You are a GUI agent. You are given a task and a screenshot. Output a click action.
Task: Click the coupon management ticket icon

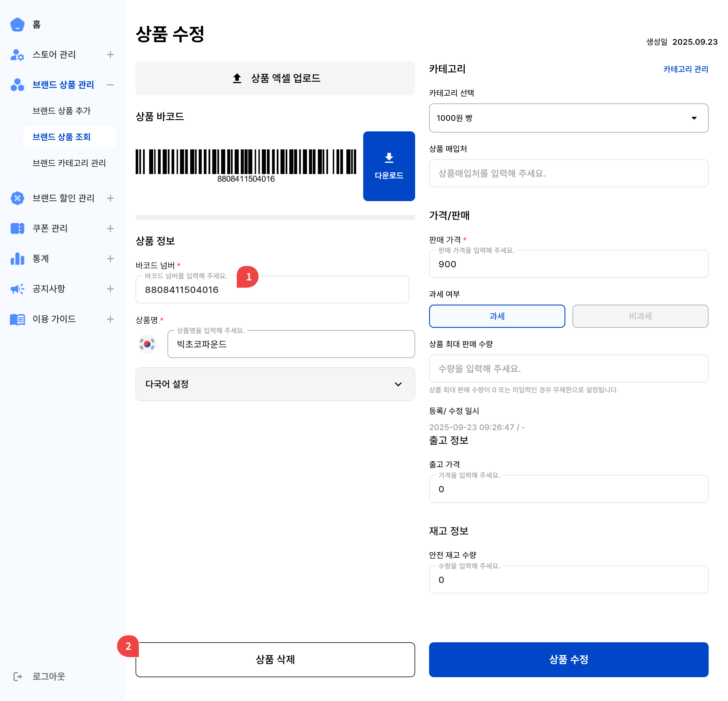click(x=17, y=228)
